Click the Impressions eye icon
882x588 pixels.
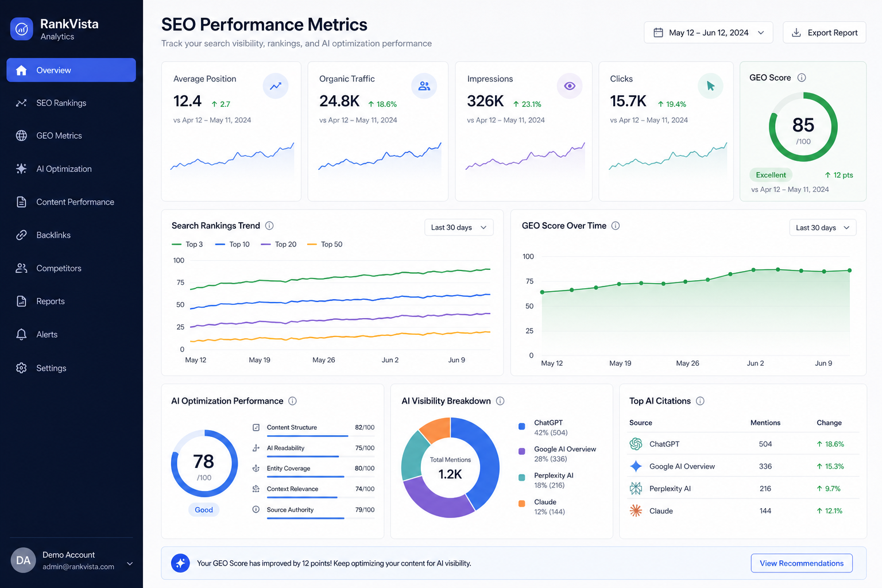click(570, 86)
